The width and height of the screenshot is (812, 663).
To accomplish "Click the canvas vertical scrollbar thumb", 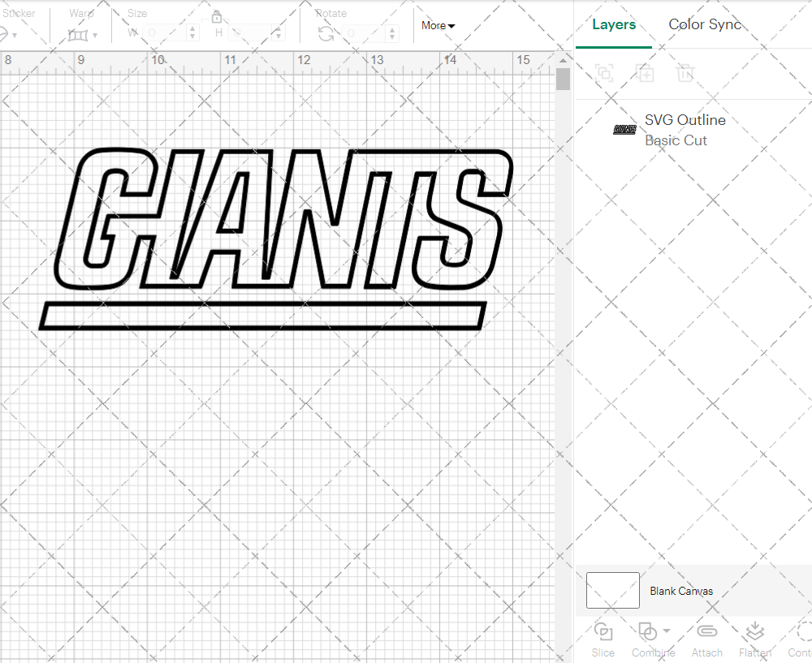I will pos(563,80).
